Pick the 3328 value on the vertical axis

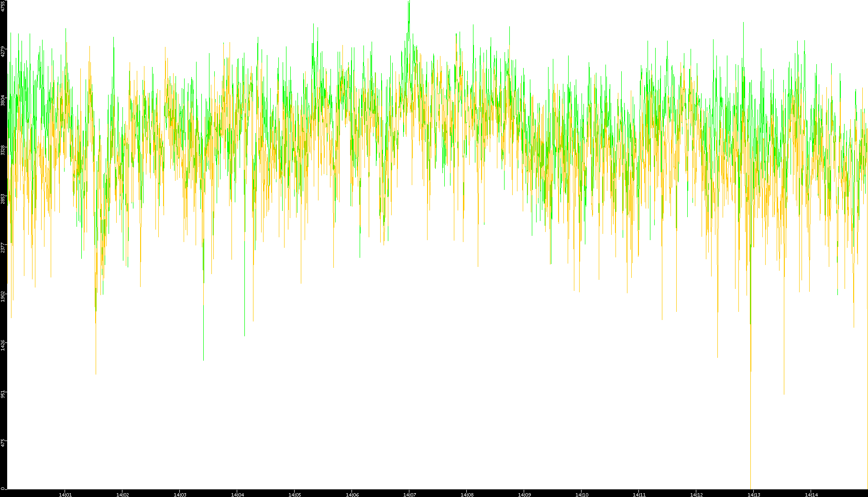point(3,150)
